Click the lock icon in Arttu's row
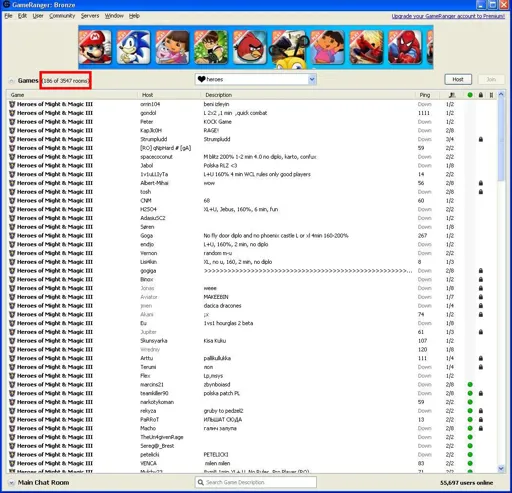 pos(481,358)
